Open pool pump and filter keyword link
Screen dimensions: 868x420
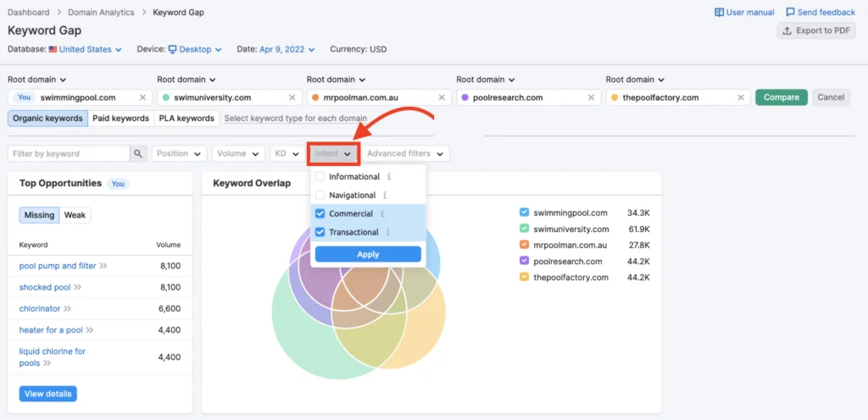point(58,266)
